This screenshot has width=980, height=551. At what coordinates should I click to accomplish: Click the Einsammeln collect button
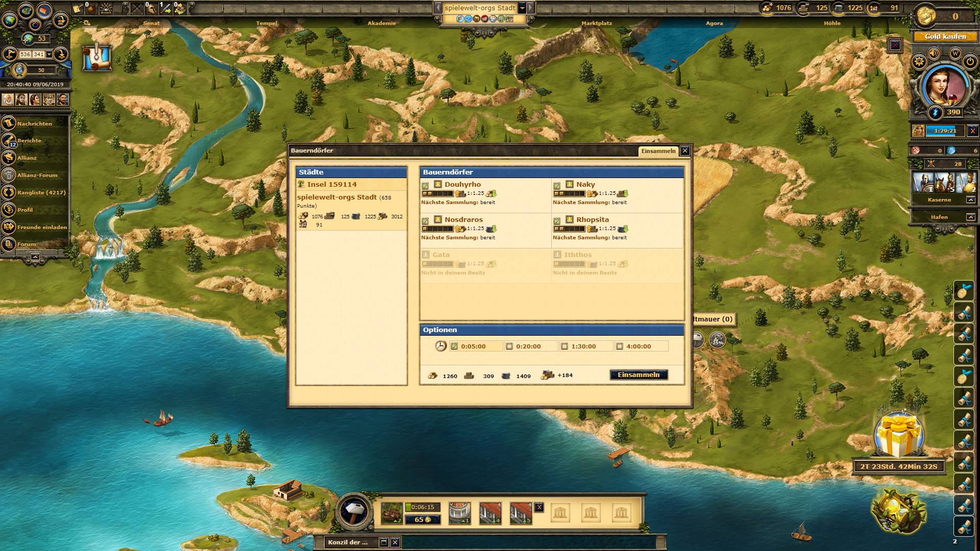point(639,374)
